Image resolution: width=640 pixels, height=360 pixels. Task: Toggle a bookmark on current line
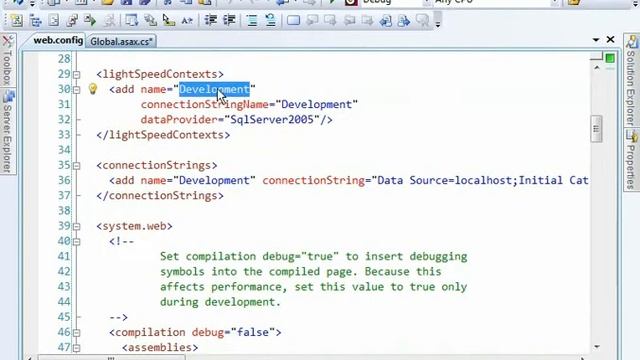293,20
